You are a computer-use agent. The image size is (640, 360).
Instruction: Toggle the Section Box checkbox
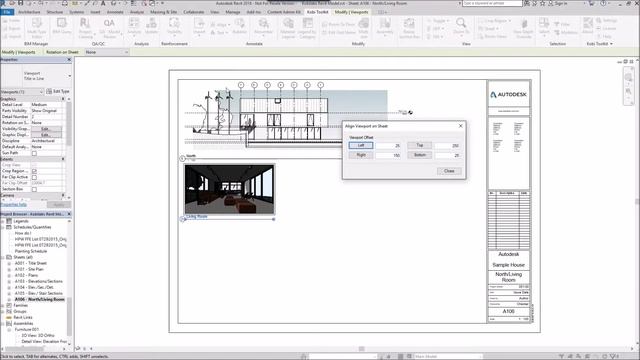(34, 189)
